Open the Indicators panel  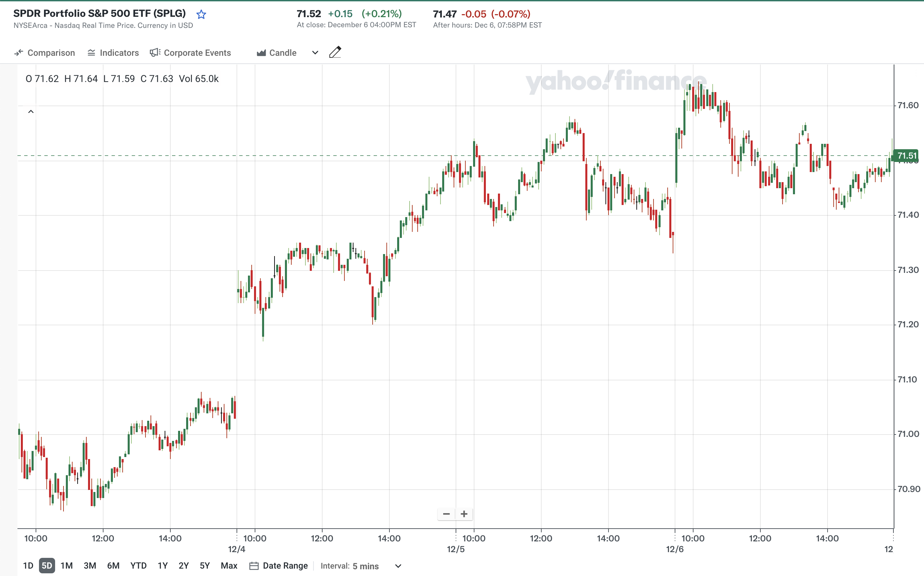pyautogui.click(x=113, y=52)
